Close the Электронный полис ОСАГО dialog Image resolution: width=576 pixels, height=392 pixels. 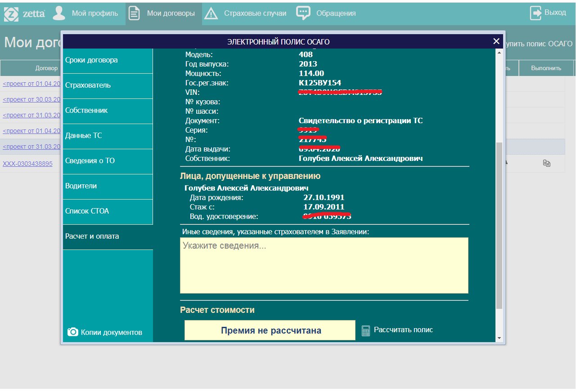pos(496,41)
